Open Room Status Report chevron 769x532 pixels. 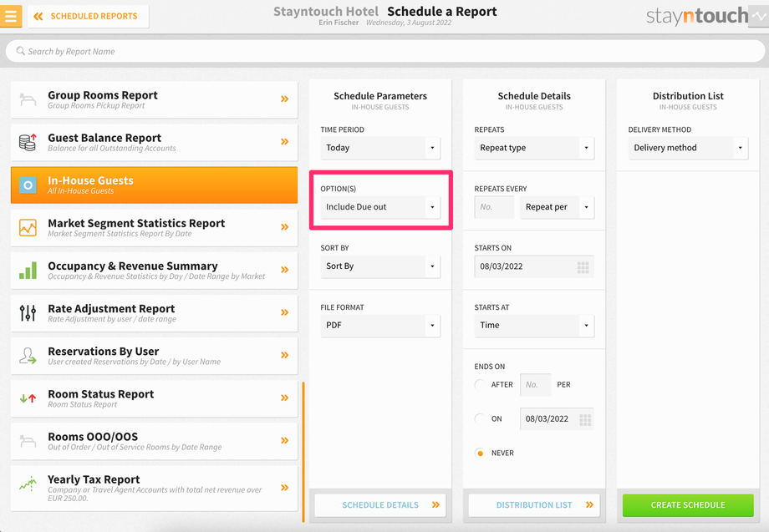tap(284, 398)
